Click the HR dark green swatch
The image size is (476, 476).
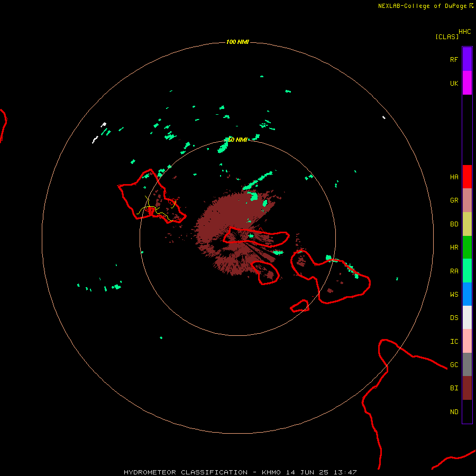[467, 248]
